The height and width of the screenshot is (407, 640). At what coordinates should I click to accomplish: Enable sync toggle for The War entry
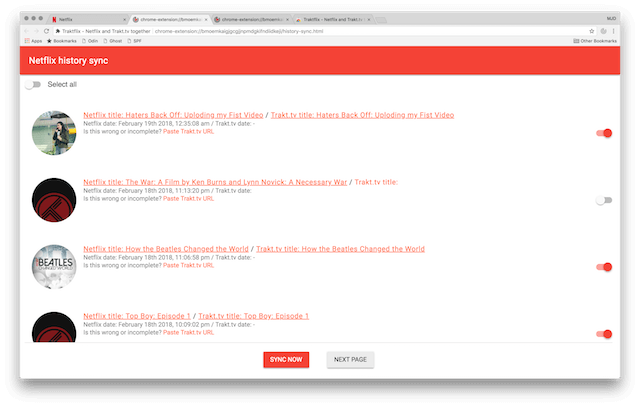(x=604, y=200)
